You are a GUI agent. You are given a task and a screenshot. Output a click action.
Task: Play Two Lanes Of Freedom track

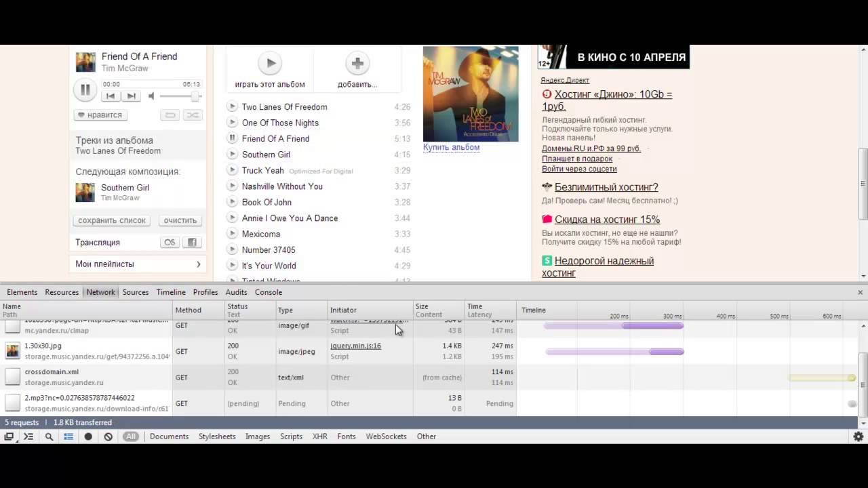(232, 106)
